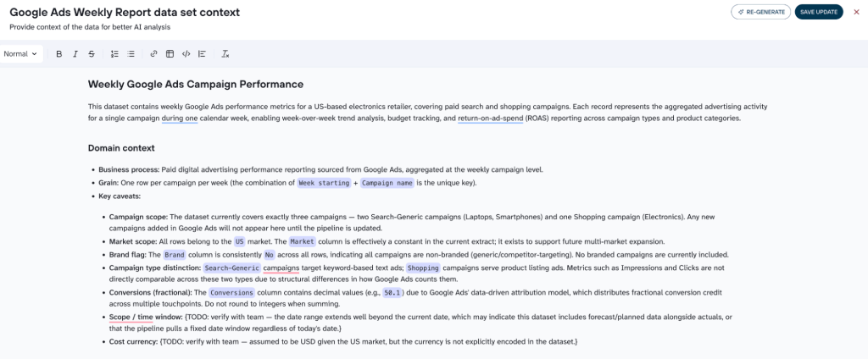Click the underlined 'return-on-ad-spend' phrase
Screen dimensions: 868x359
tap(490, 119)
